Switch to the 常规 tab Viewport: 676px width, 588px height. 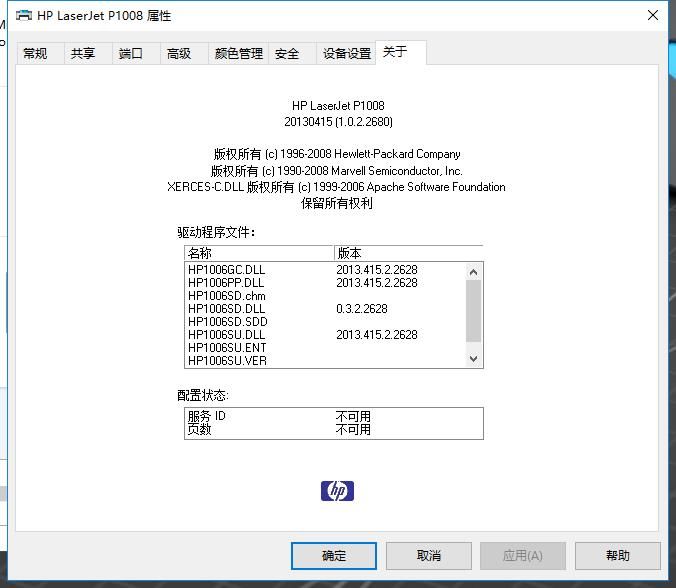(35, 54)
